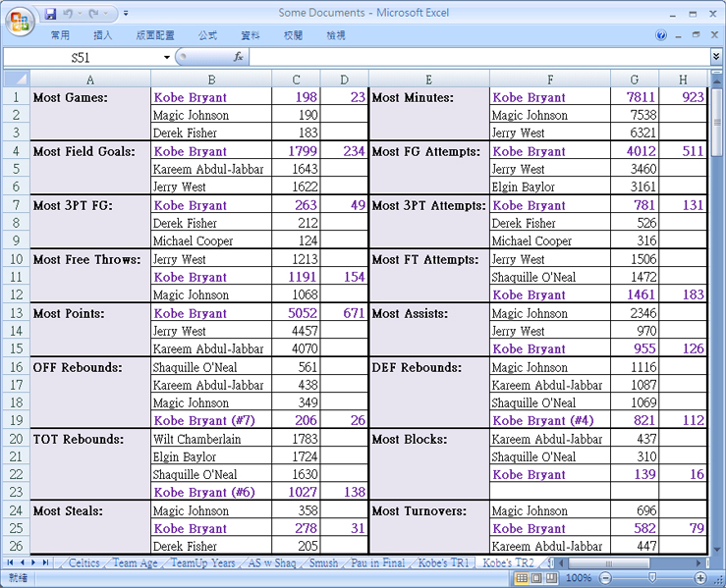Click into the formula bar input
The image size is (726, 588).
click(479, 57)
